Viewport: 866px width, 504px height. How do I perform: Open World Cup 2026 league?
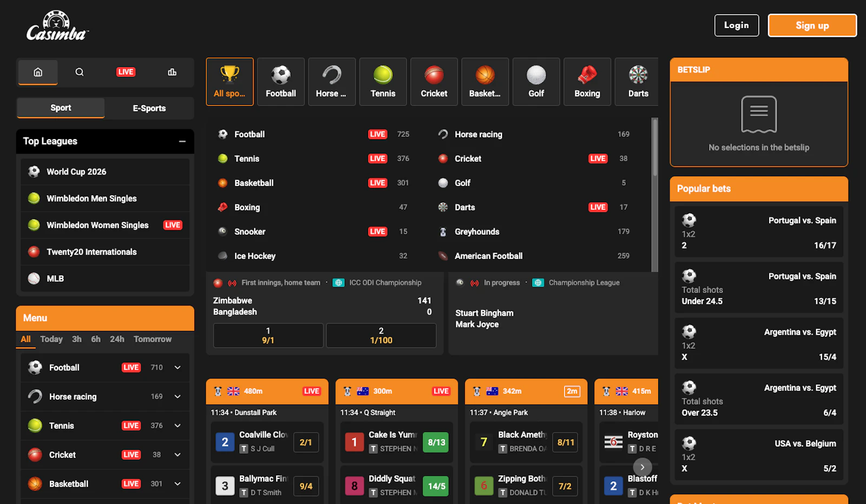point(105,171)
